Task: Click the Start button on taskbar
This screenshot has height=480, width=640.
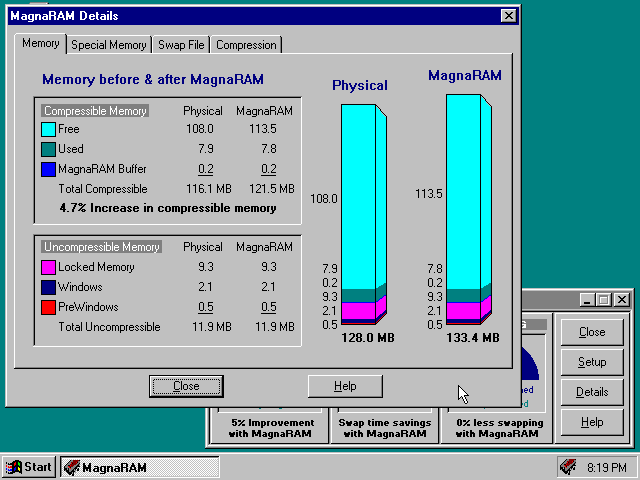Action: (29, 467)
